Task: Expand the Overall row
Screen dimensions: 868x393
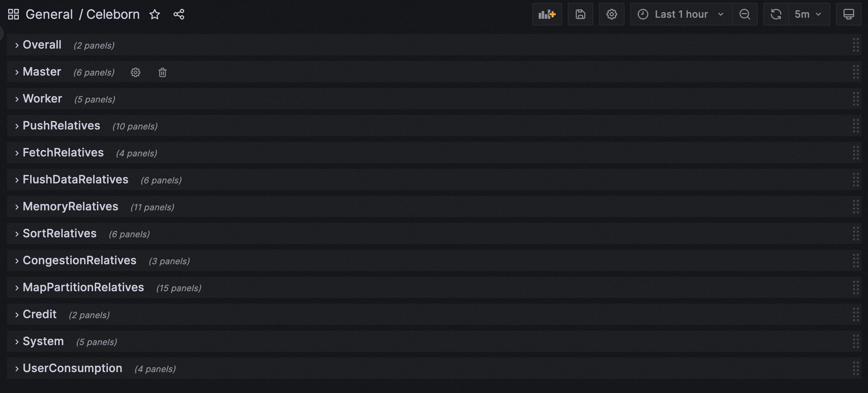Action: pyautogui.click(x=42, y=45)
